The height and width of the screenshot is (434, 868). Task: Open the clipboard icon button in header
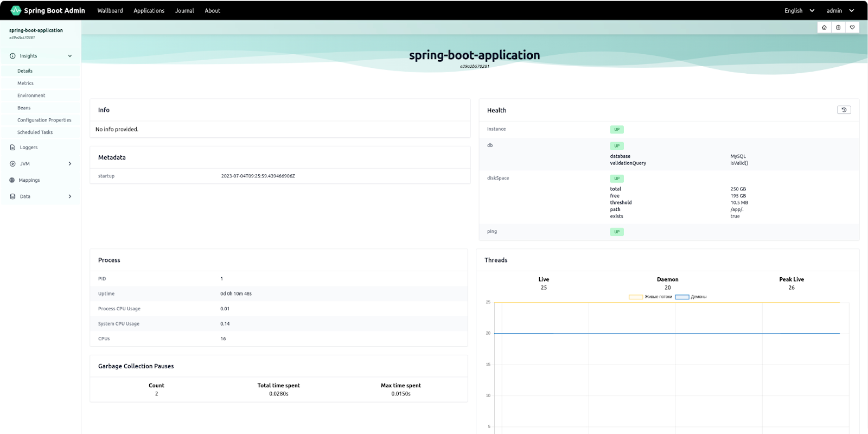[x=838, y=27]
